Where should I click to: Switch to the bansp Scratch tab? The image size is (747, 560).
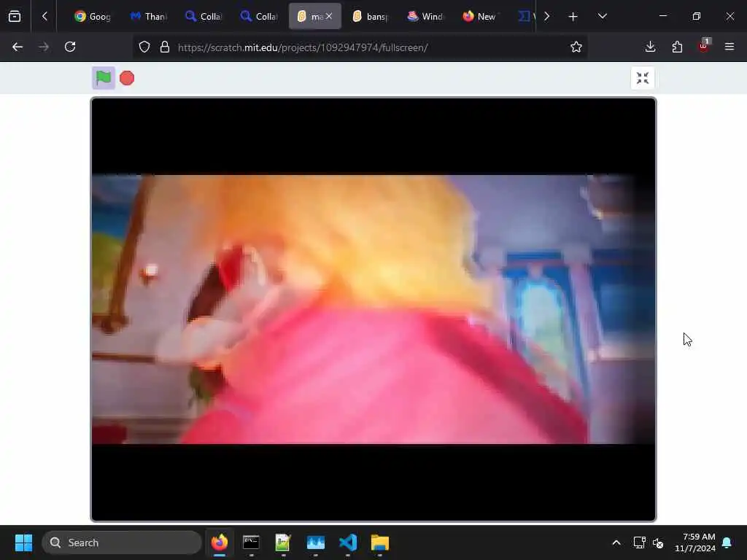(x=370, y=16)
